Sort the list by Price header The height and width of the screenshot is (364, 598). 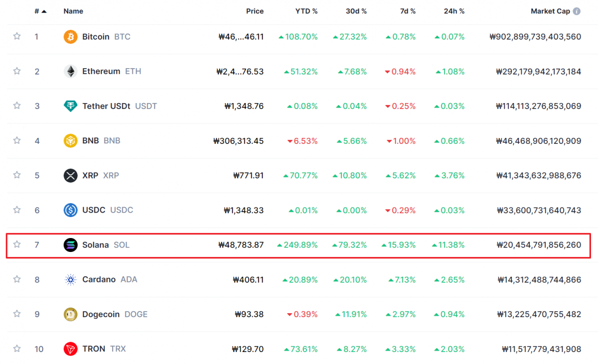(255, 11)
